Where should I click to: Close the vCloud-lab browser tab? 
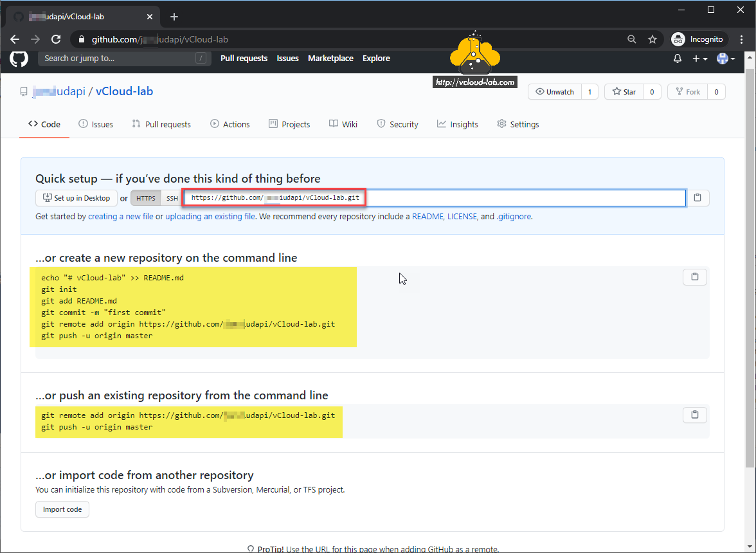[149, 17]
